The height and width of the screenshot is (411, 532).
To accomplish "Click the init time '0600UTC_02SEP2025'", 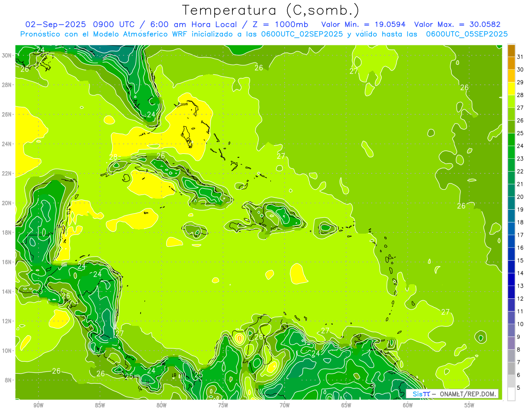I will 301,34.
